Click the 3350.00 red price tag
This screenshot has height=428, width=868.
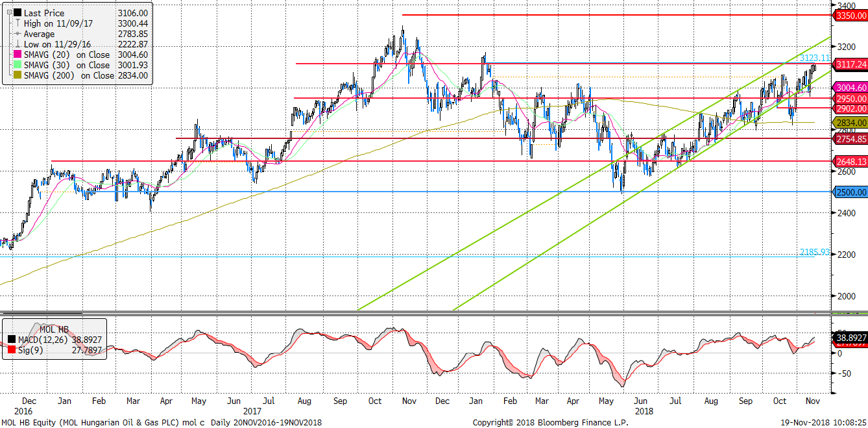pyautogui.click(x=851, y=14)
